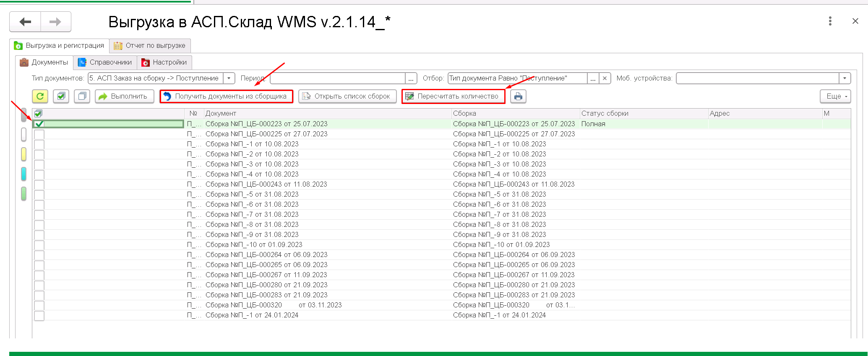
Task: Expand the Тип документов dropdown arrow
Action: [x=229, y=78]
